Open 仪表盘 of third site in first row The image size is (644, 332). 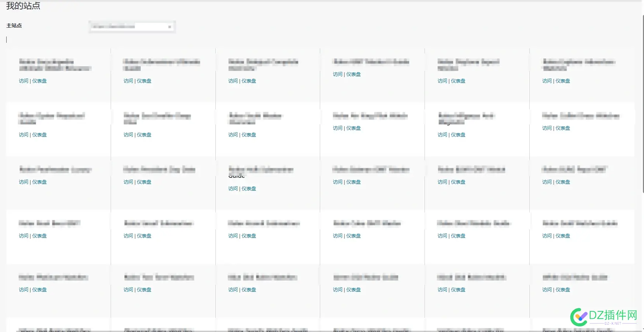[x=249, y=81]
